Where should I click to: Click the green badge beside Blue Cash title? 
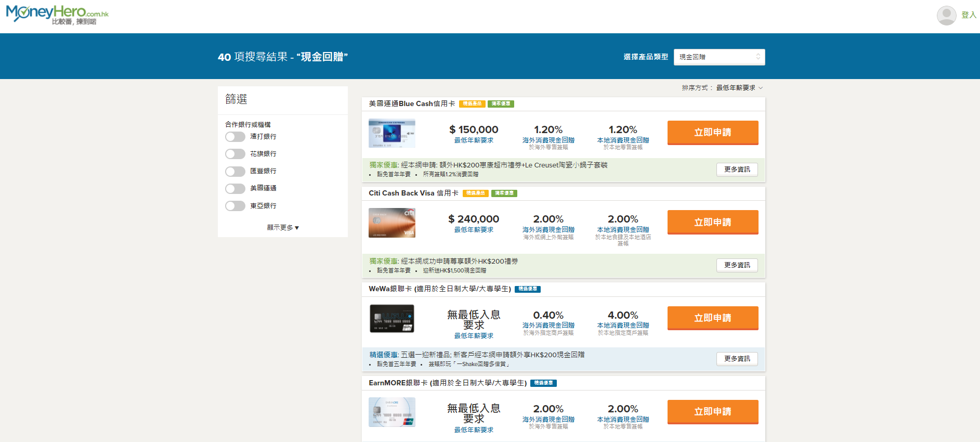point(501,104)
